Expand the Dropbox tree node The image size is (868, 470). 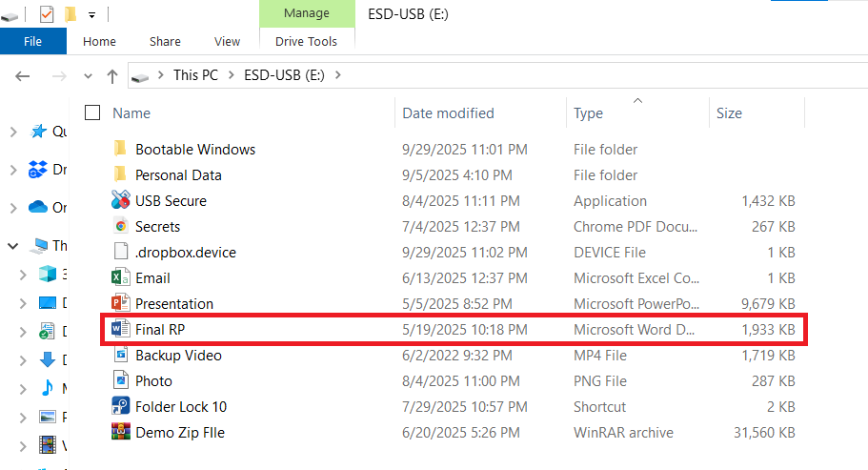click(13, 170)
